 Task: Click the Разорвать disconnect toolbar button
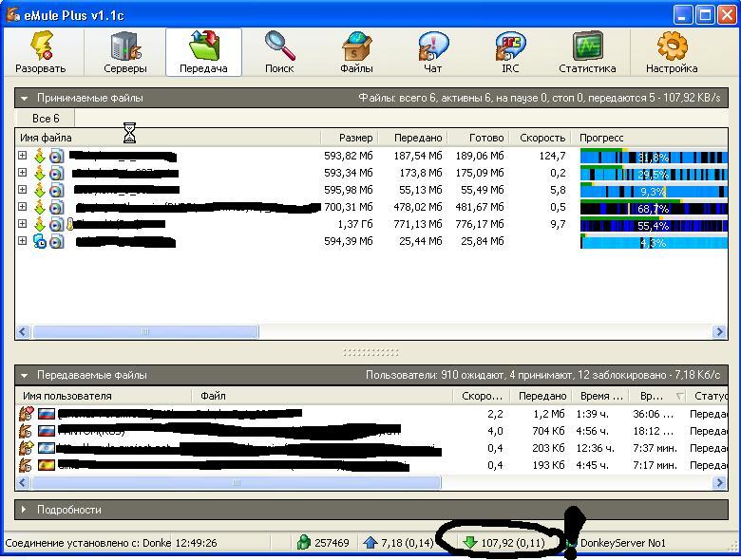pyautogui.click(x=41, y=52)
